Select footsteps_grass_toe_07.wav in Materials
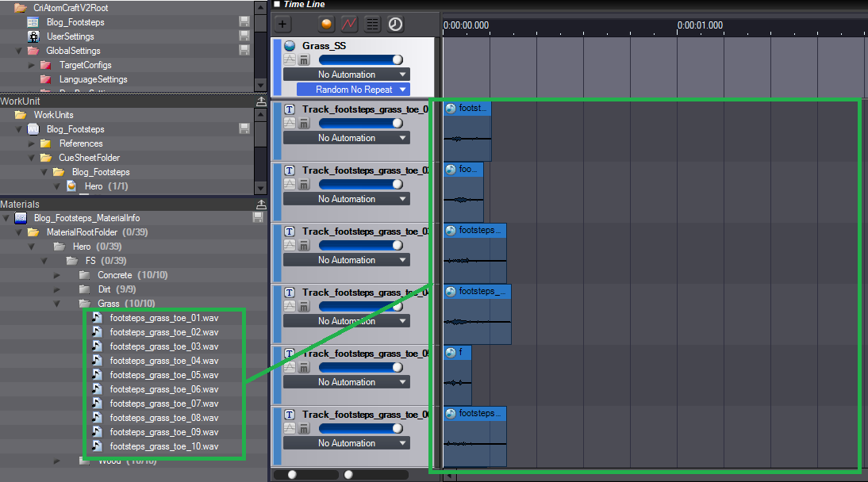 (x=164, y=404)
